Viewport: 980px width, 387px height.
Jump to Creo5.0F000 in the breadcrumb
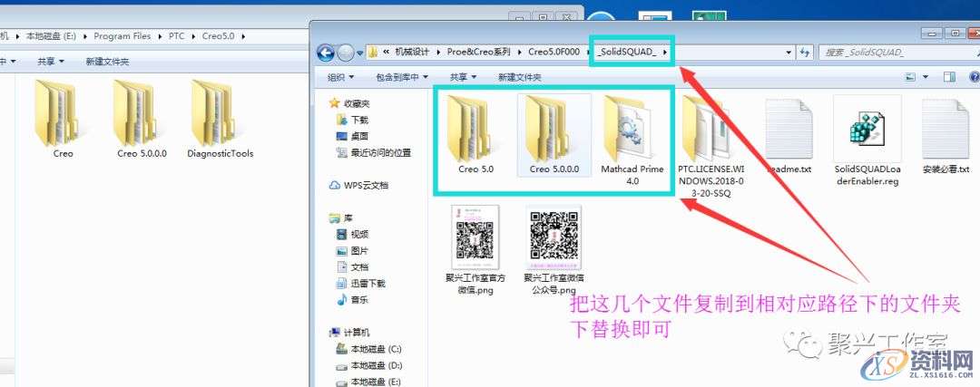(x=554, y=53)
